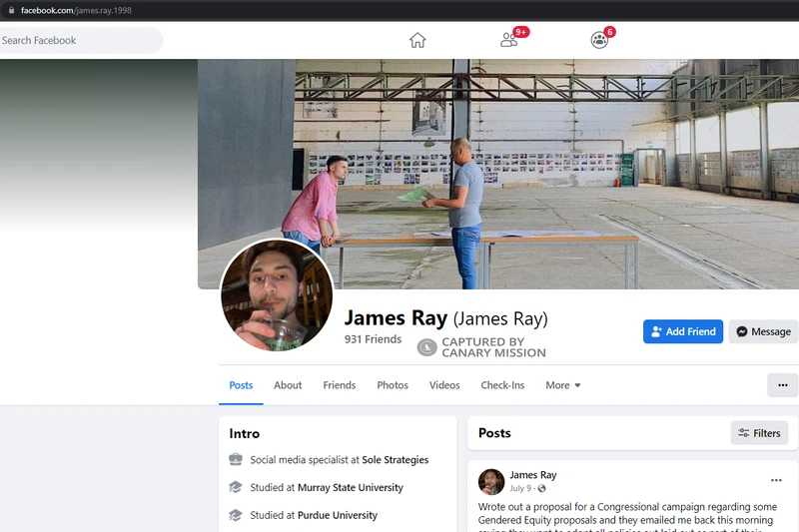This screenshot has height=532, width=799.
Task: Expand the More dropdown in profile tabs
Action: pos(563,385)
